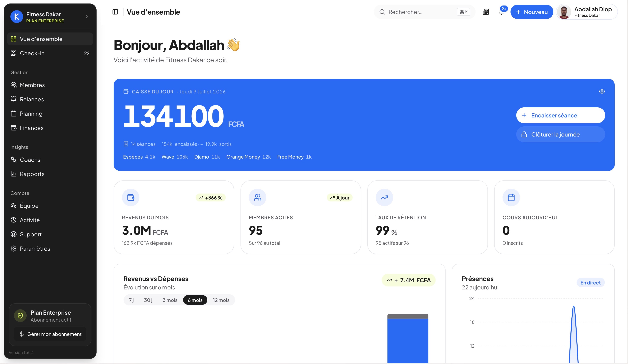The image size is (628, 364).
Task: Click the Membres people icon in sidebar
Action: coord(14,85)
